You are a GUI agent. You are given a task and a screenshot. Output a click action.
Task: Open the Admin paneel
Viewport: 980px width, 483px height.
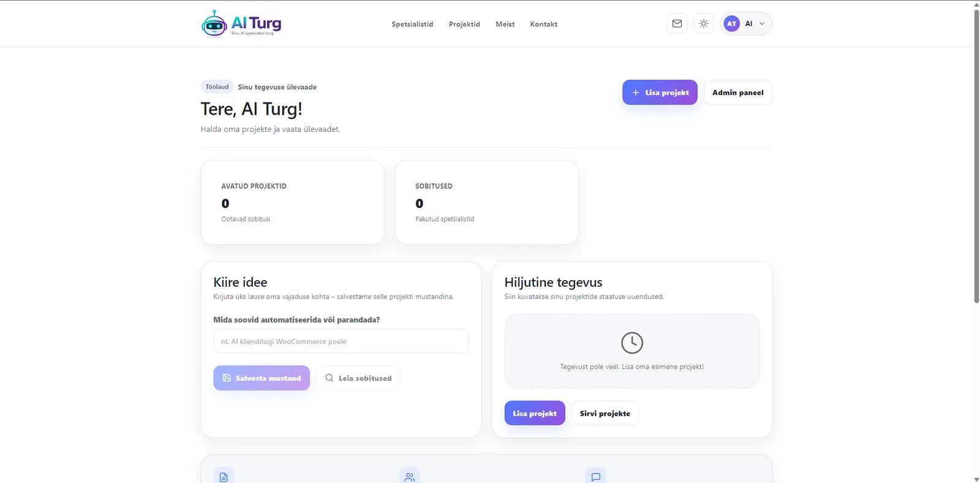click(737, 93)
